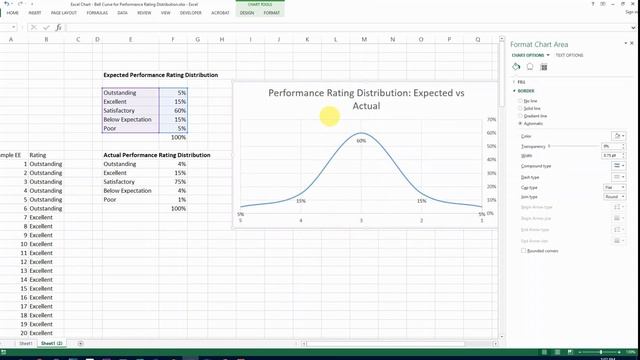Switch to Sheet1 tab
The height and width of the screenshot is (360, 640).
pyautogui.click(x=26, y=344)
